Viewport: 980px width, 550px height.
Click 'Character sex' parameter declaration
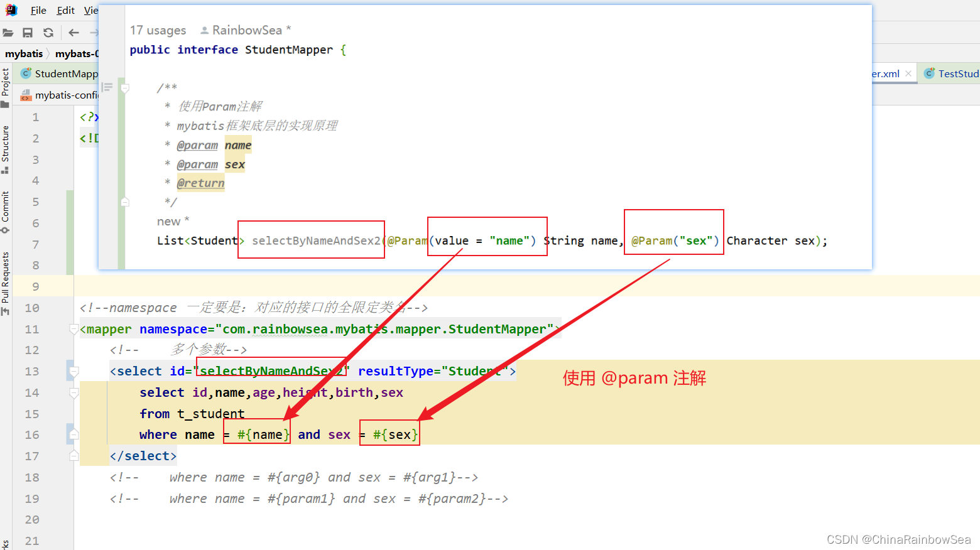(x=771, y=240)
